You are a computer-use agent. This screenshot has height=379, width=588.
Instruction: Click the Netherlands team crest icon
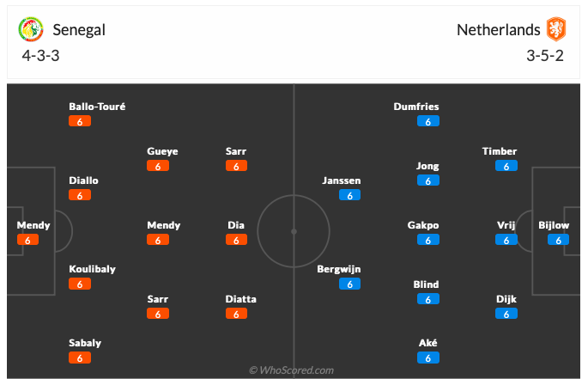tap(555, 29)
